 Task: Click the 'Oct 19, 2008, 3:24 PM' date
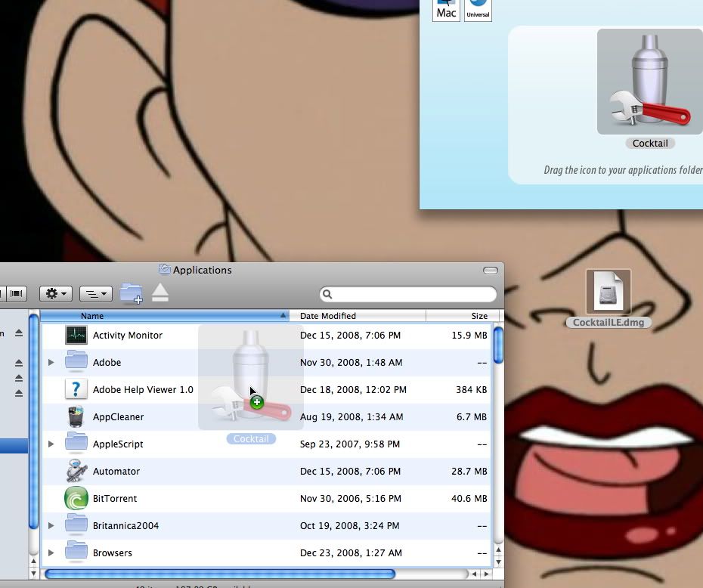(x=349, y=526)
